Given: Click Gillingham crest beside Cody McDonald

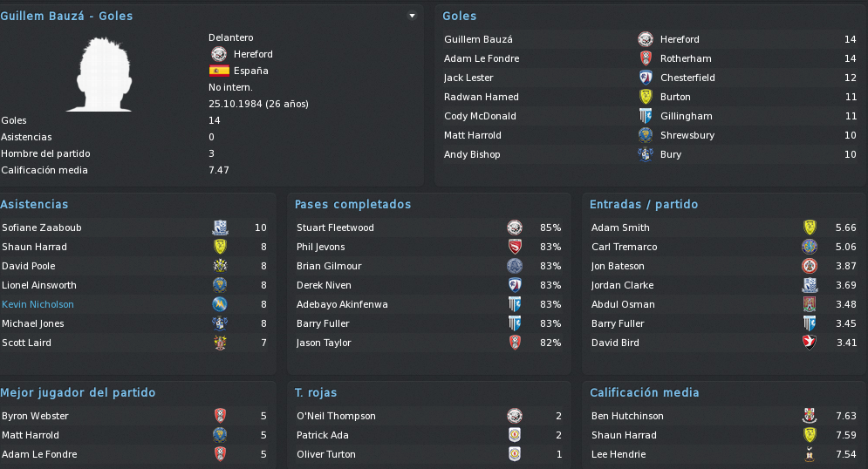Looking at the screenshot, I should click(x=646, y=116).
